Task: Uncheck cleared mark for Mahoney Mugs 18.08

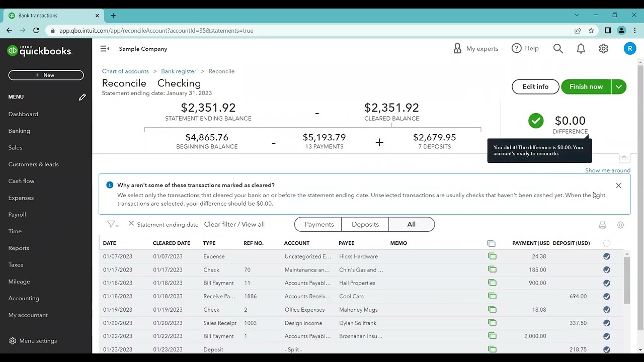Action: [x=607, y=310]
